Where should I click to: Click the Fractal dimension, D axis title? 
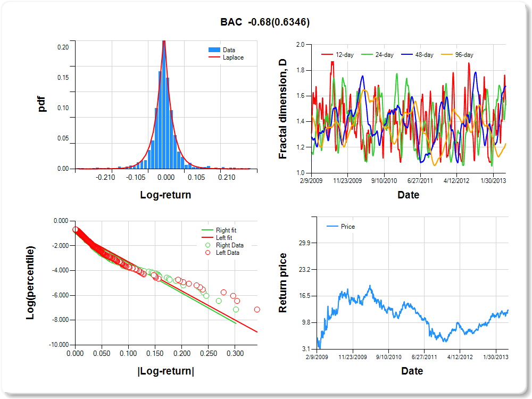click(x=282, y=109)
